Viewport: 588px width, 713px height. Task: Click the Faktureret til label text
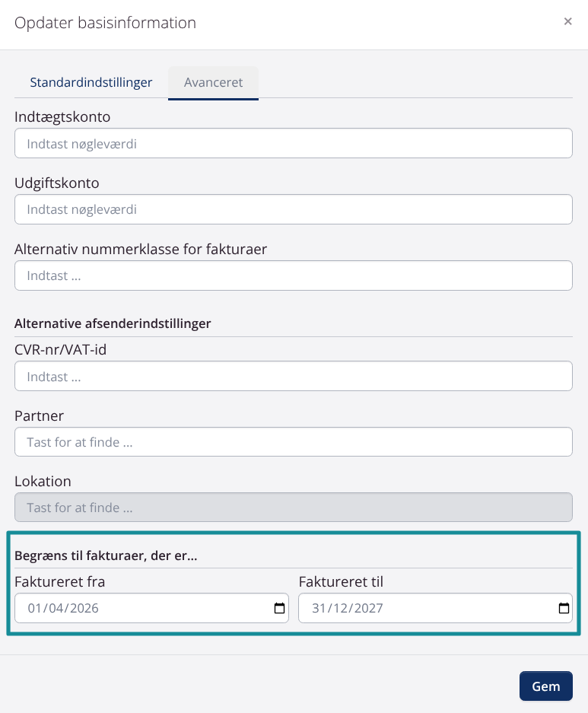tap(341, 582)
